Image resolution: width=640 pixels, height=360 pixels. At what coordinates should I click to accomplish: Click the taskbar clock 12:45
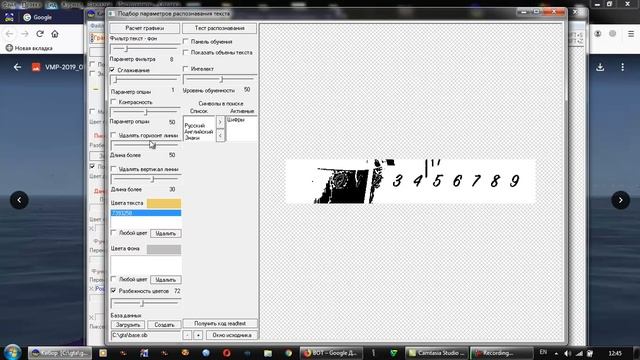coord(615,353)
